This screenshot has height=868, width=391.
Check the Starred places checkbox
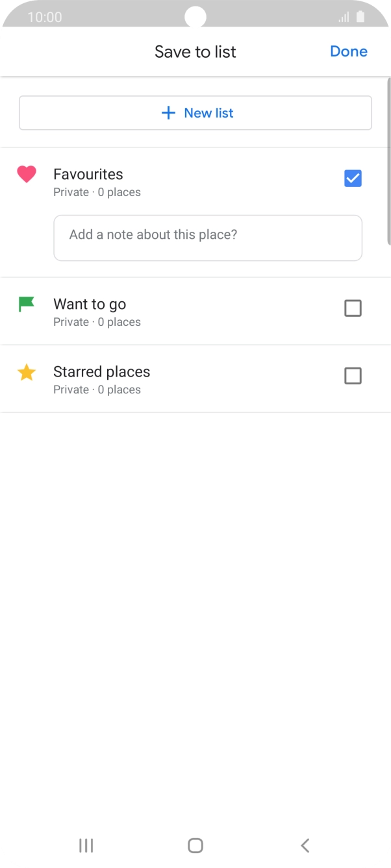353,375
